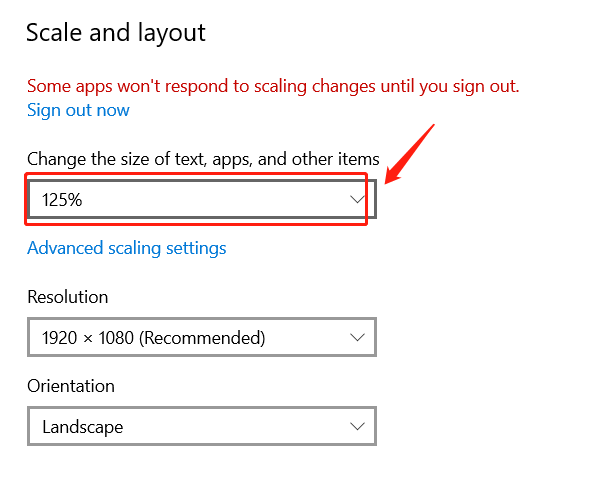Viewport: 609px width, 488px height.
Task: Click the chevron arrow in the Orientation box
Action: [x=357, y=427]
